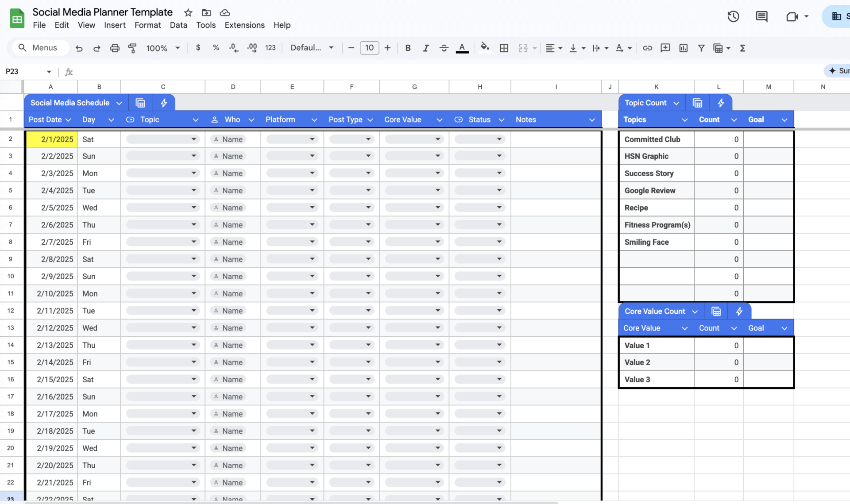Open the Name box dropdown arrow

pyautogui.click(x=49, y=72)
